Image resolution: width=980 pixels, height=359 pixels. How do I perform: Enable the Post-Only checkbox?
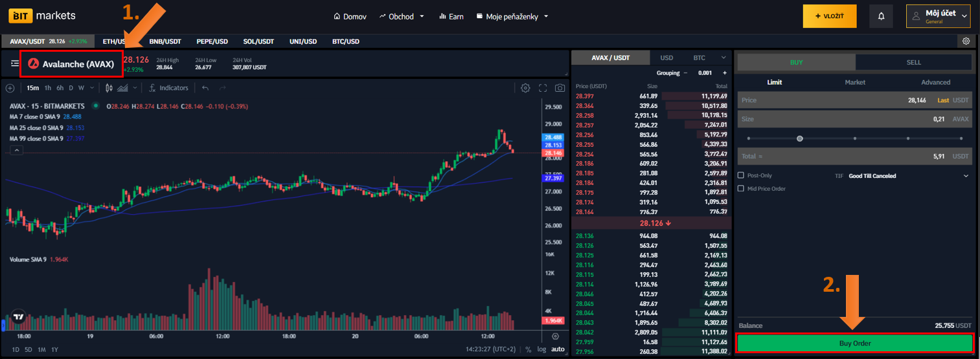(x=741, y=175)
